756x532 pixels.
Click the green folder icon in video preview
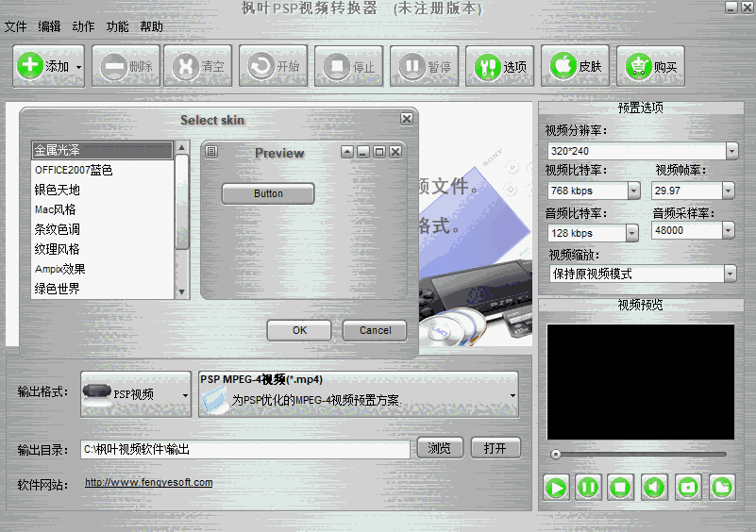coord(722,488)
